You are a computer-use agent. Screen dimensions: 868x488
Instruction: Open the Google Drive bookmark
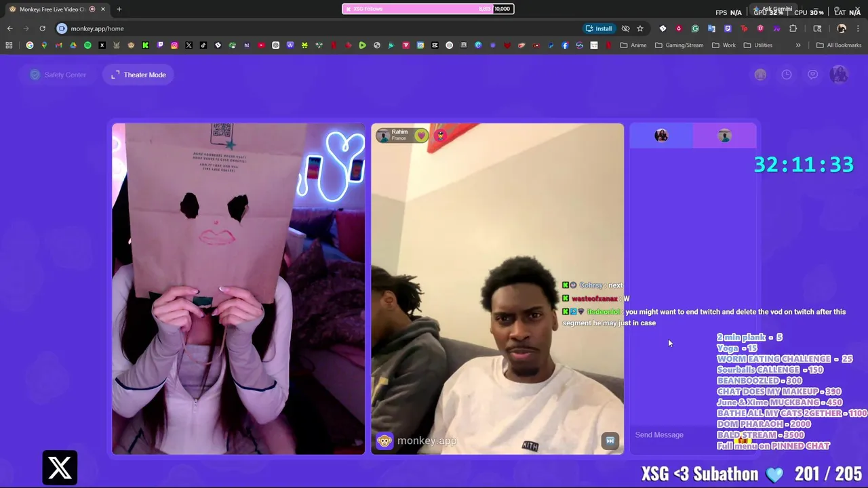(x=73, y=45)
